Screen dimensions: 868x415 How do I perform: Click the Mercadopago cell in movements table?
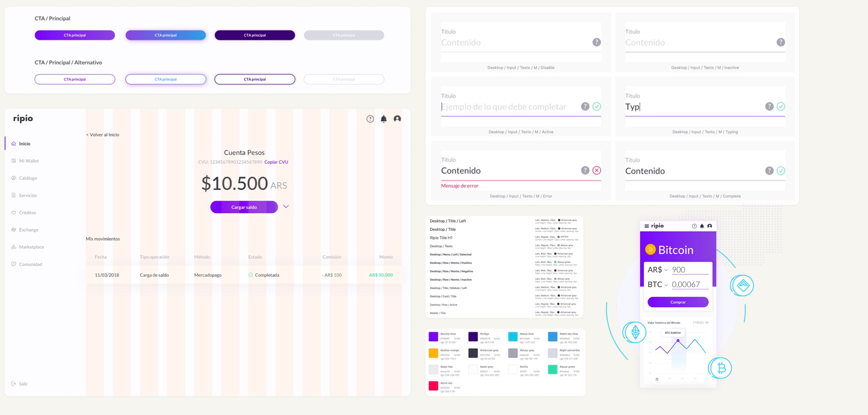pos(208,275)
